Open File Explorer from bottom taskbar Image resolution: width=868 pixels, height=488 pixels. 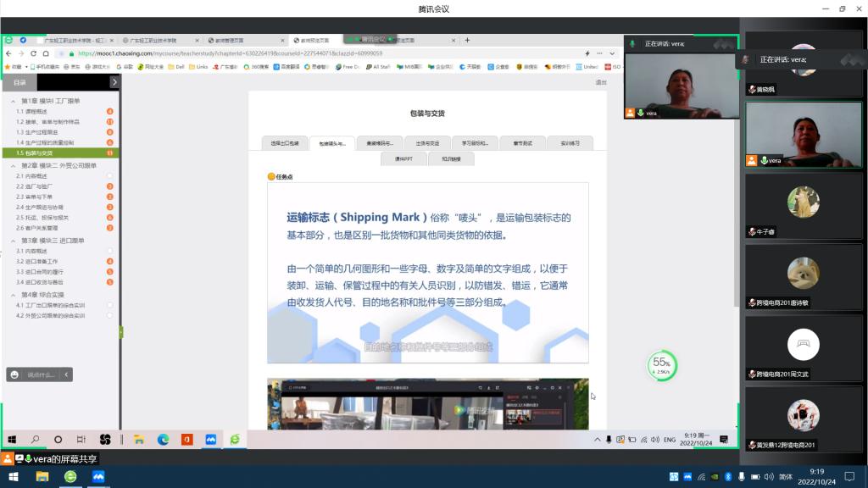[42, 476]
